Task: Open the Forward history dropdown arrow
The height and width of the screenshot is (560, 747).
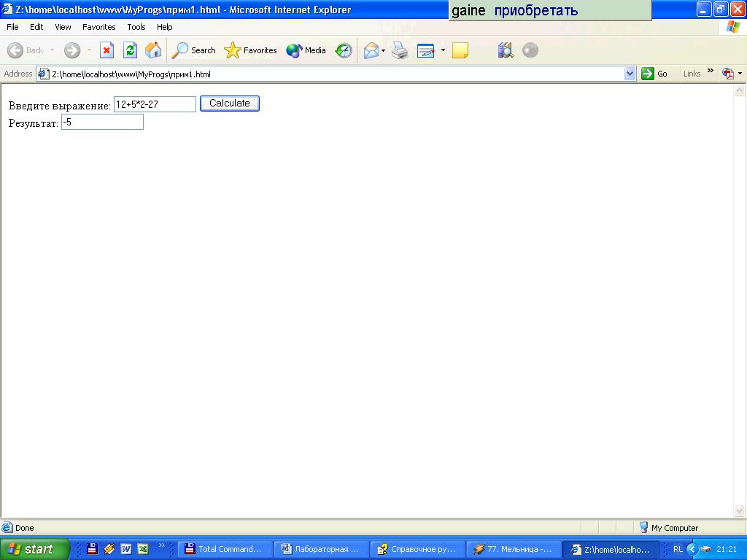Action: 89,50
